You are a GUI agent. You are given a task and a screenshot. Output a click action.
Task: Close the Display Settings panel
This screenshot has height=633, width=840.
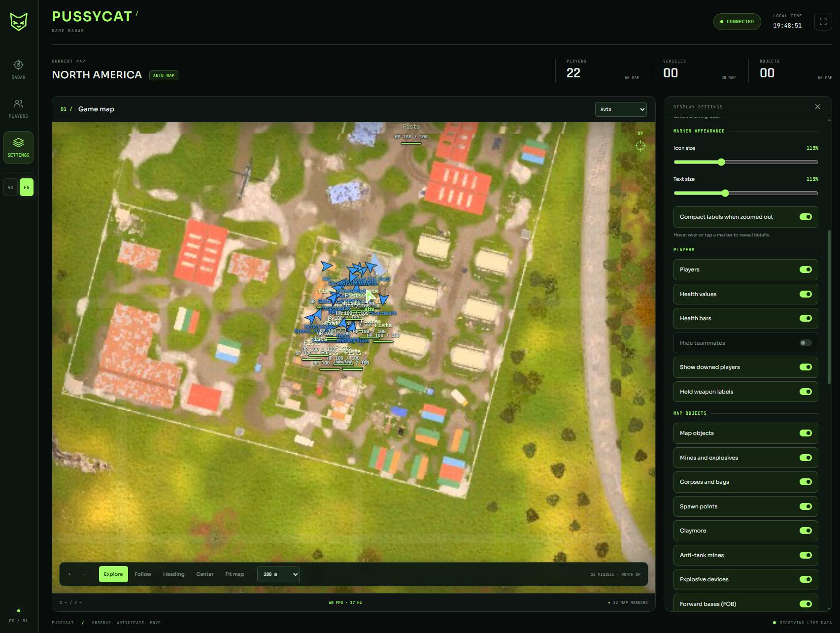pos(817,106)
